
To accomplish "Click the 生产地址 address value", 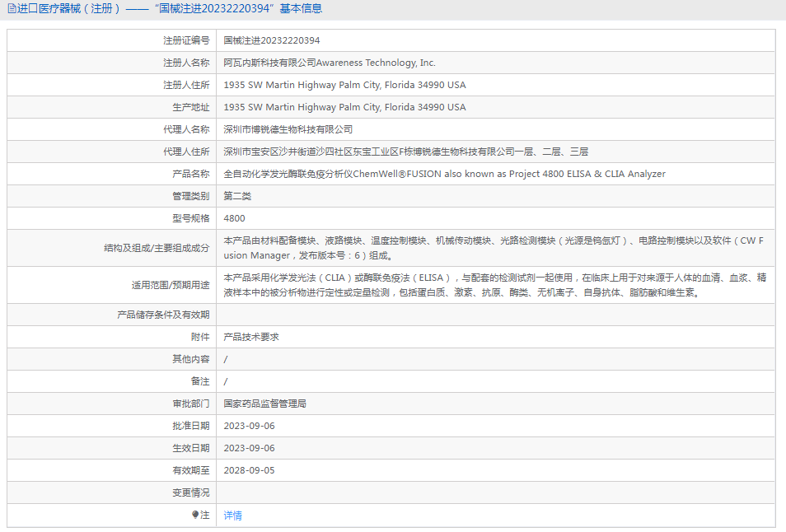I will click(x=344, y=107).
